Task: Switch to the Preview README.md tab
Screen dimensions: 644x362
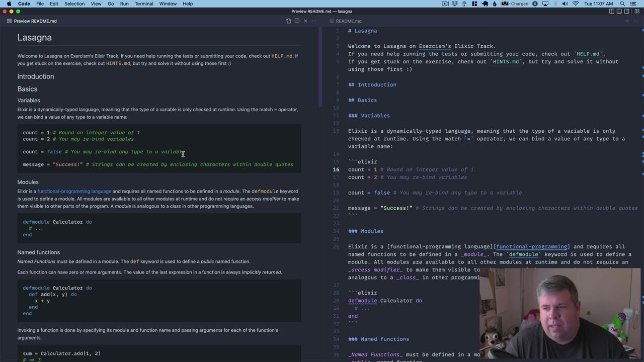Action: point(32,21)
